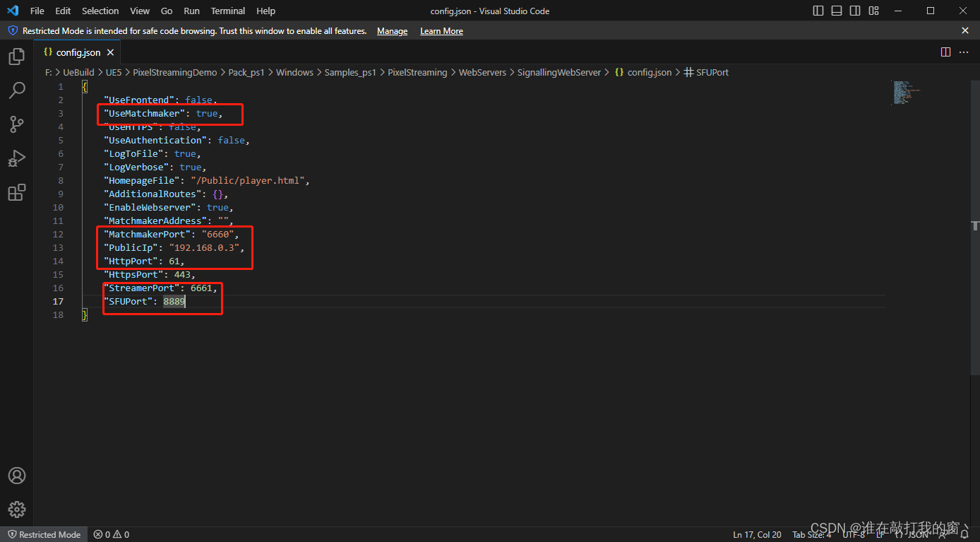The height and width of the screenshot is (542, 980).
Task: Expand SignallingWebServer breadcrumb folder
Action: point(558,72)
